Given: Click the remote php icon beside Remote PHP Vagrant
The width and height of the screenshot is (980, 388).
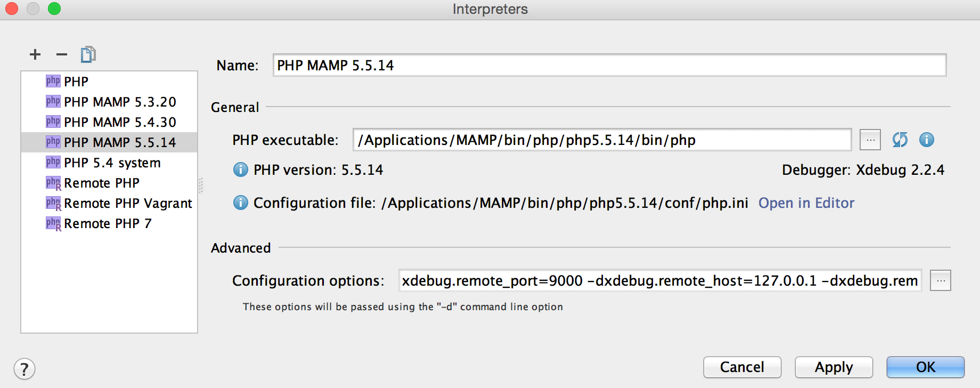Looking at the screenshot, I should click(x=53, y=203).
